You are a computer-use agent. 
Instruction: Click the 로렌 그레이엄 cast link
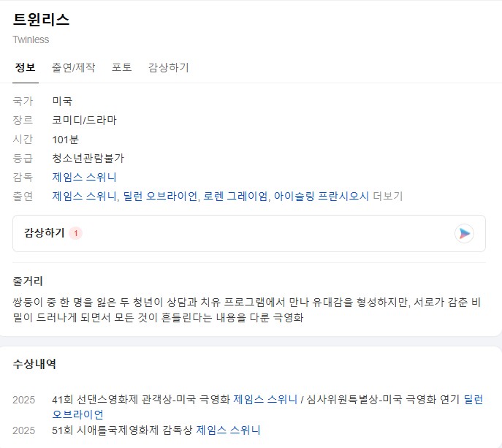point(235,196)
